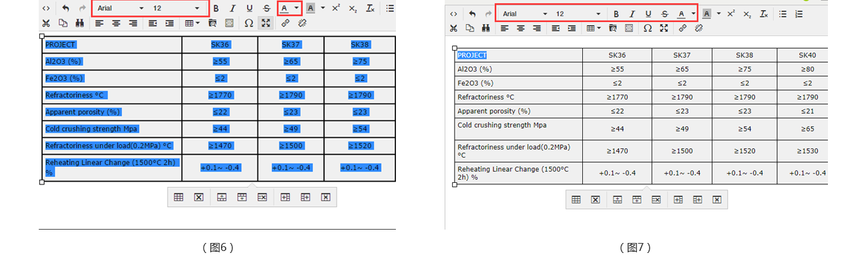868x255 pixels.
Task: Expand background color arrow in 图6 editor
Action: (x=323, y=9)
